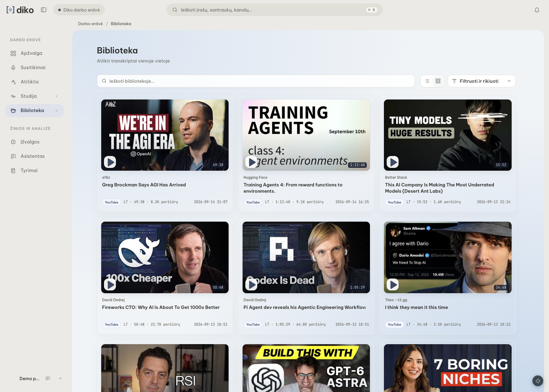Screen dimensions: 549x392
Task: Click Darbo erdvė breadcrumb link
Action: click(90, 24)
